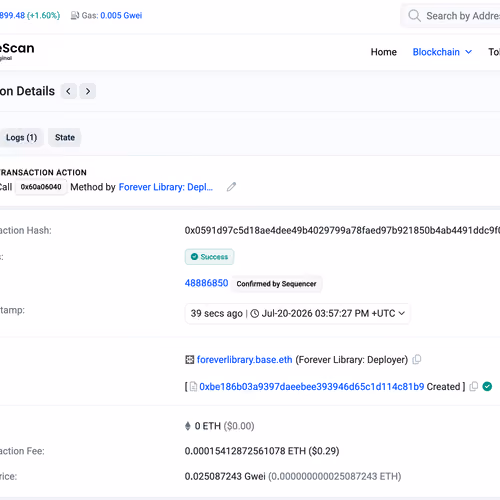
Task: Click the clock icon beside Jul-20-2026
Action: tap(255, 313)
